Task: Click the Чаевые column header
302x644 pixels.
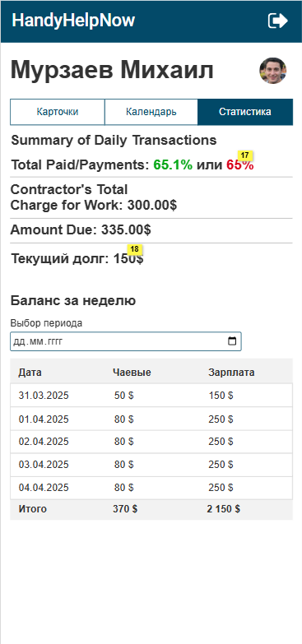Action: point(132,373)
